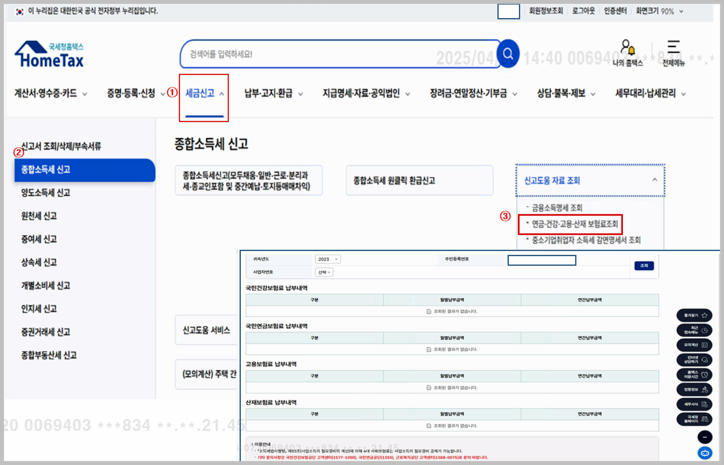
Task: Click the 인증센터 link
Action: click(615, 11)
